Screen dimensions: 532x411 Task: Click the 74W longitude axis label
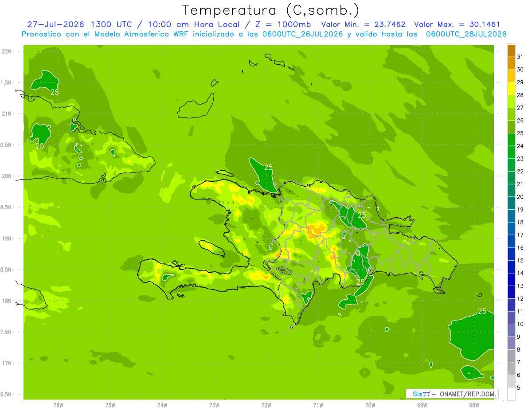(162, 405)
